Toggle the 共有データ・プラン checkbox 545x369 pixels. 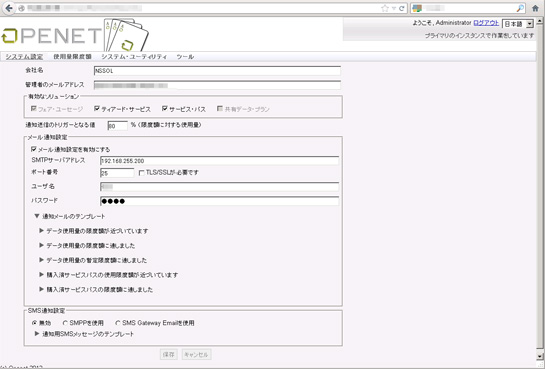(220, 109)
